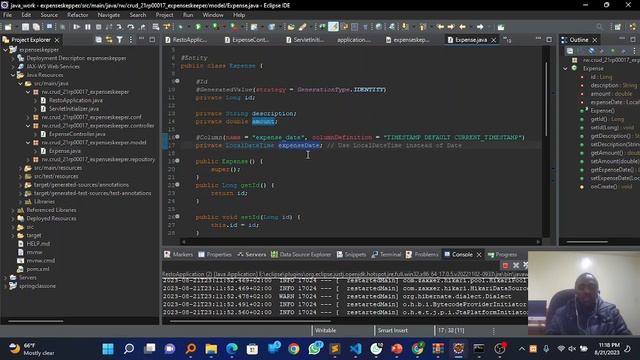Collapse All in Project Explorer
The image size is (640, 360).
(x=98, y=40)
